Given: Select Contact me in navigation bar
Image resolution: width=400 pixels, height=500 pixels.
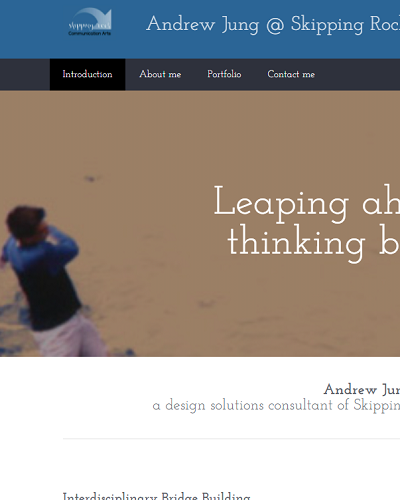Looking at the screenshot, I should [x=291, y=74].
